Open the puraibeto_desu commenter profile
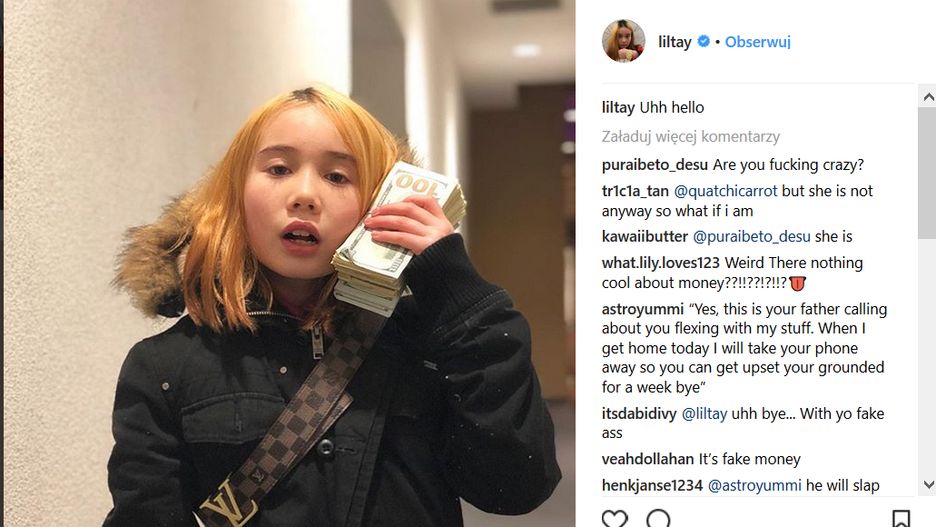The height and width of the screenshot is (527, 936). pos(655,165)
